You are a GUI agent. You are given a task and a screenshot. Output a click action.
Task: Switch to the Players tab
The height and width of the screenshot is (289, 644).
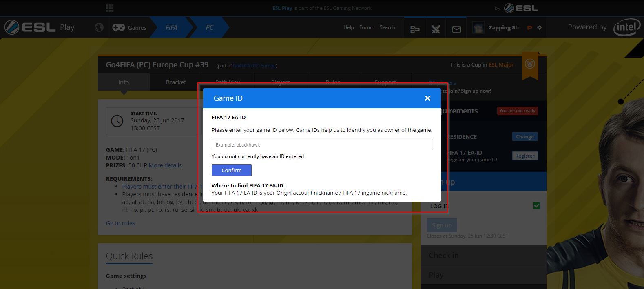tap(281, 82)
